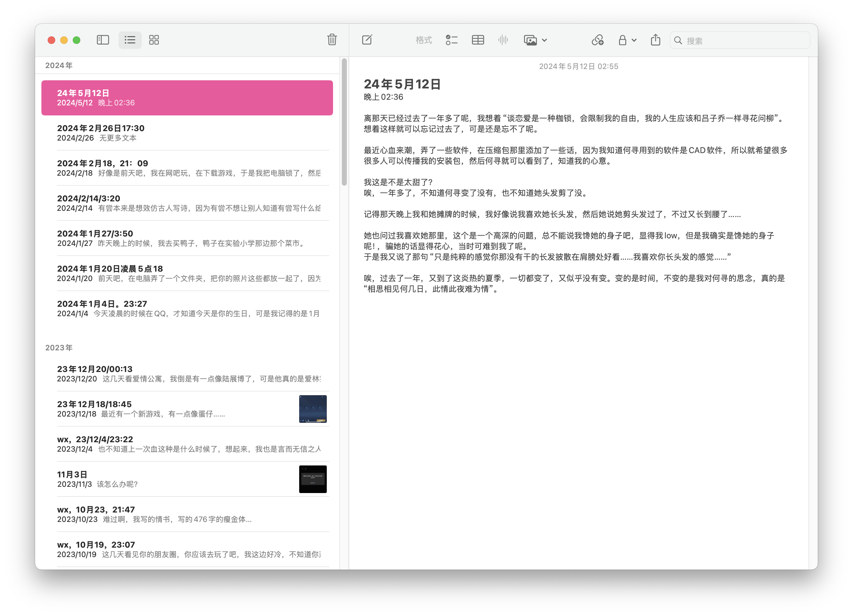
Task: Open the thumbnail in the 23年12月18 note
Action: pyautogui.click(x=313, y=409)
